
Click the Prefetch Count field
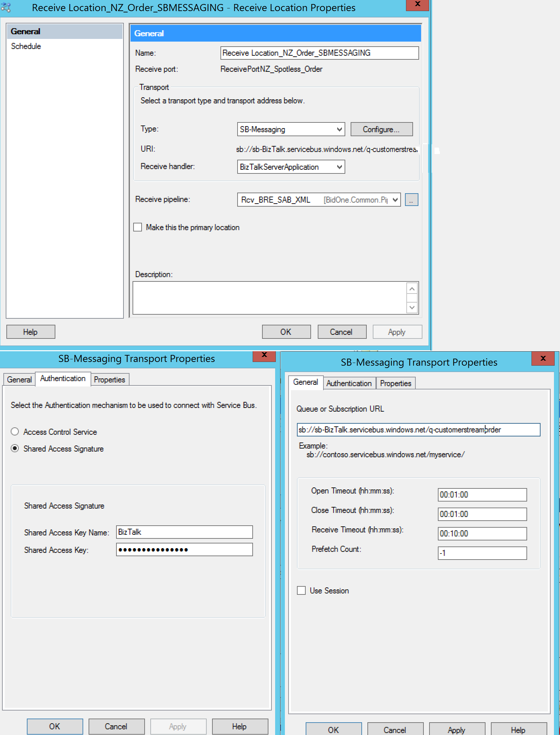tap(482, 553)
